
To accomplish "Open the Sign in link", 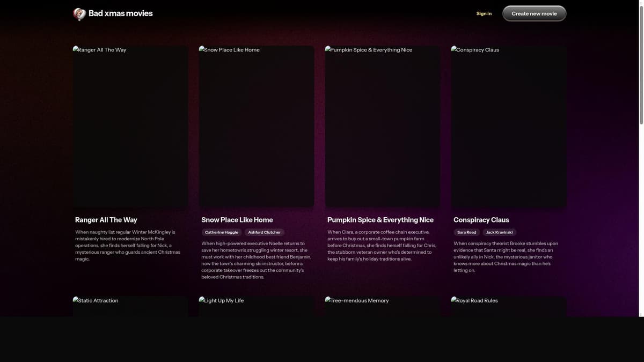I will coord(484,13).
